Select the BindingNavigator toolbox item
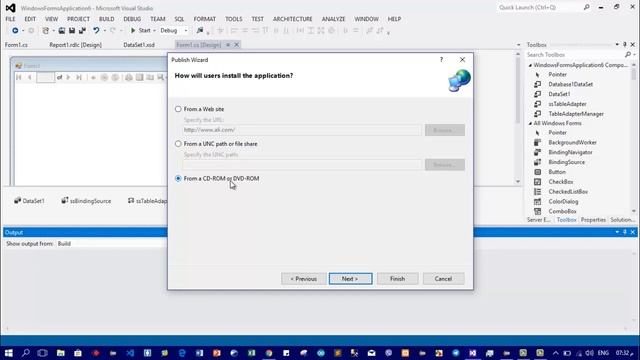The width and height of the screenshot is (640, 360). (570, 152)
